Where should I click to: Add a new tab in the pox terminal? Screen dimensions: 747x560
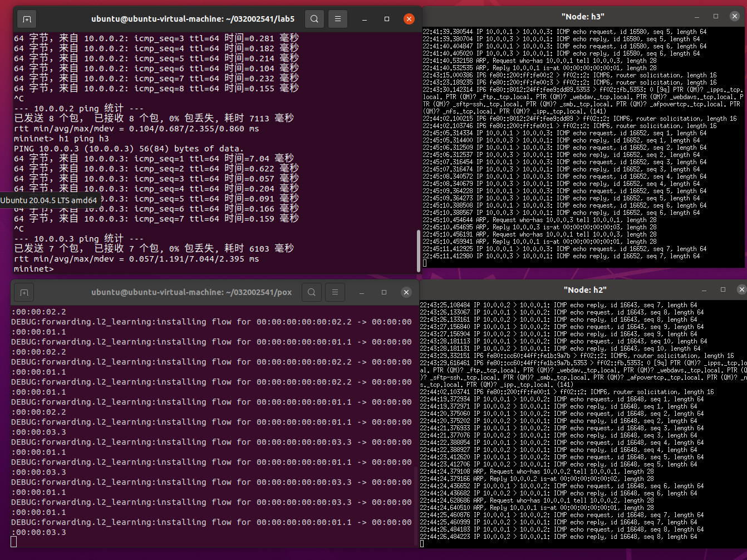pyautogui.click(x=24, y=292)
